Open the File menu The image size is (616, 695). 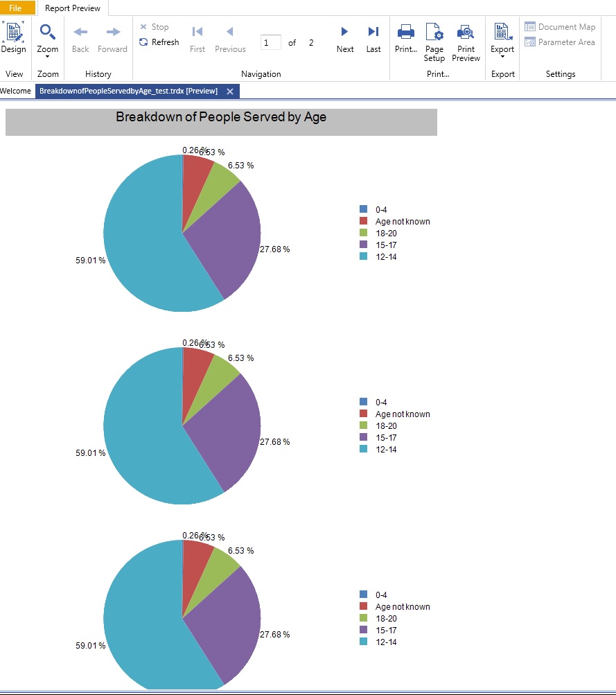(x=17, y=8)
